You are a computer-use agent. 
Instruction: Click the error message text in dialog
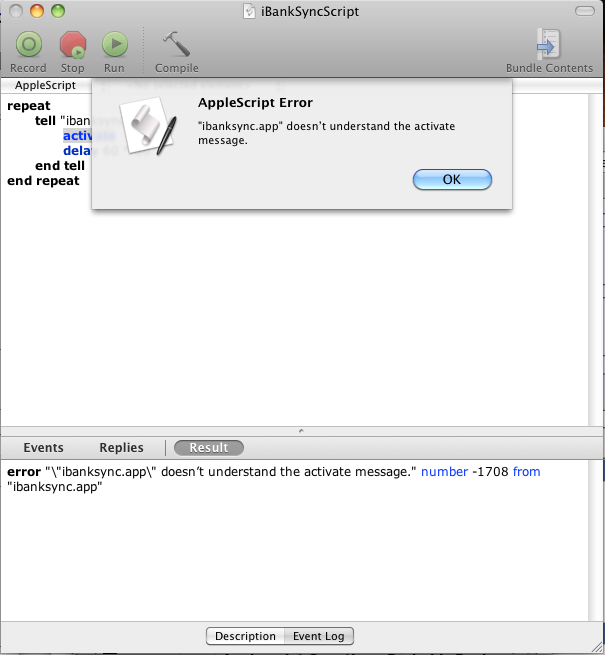pos(326,133)
